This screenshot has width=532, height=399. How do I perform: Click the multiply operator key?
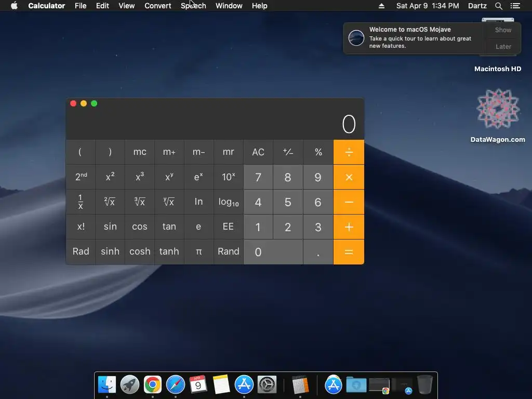pyautogui.click(x=349, y=177)
